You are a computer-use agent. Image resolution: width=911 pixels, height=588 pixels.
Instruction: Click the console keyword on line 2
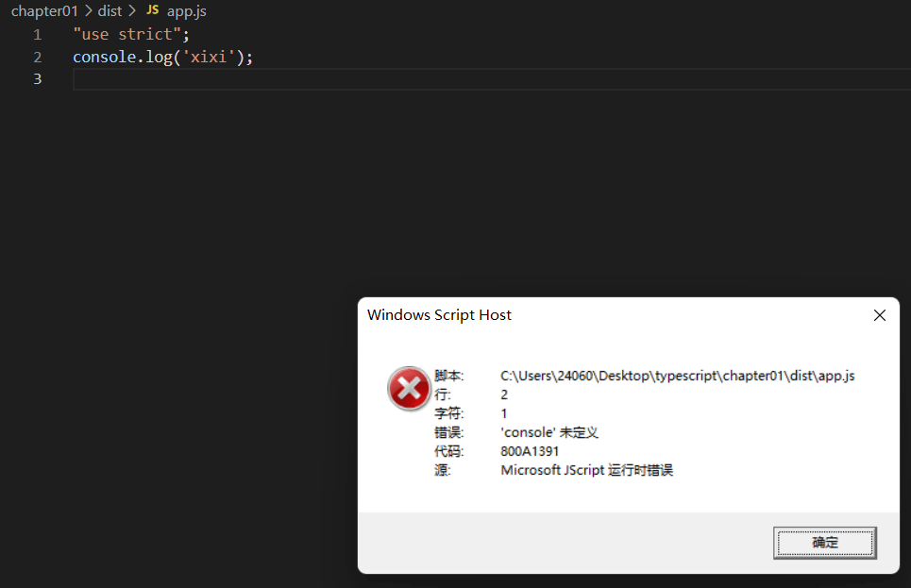pos(105,57)
